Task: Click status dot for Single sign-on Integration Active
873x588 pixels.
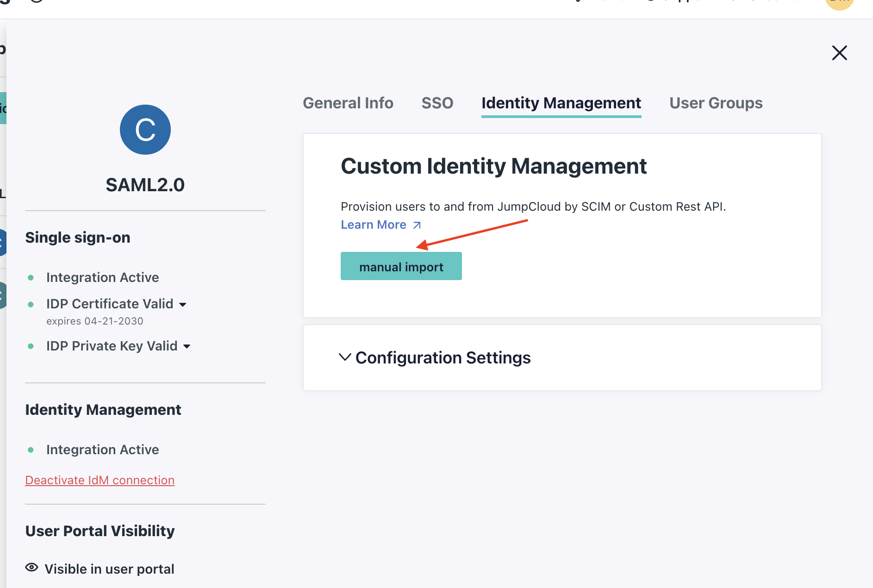Action: coord(31,278)
